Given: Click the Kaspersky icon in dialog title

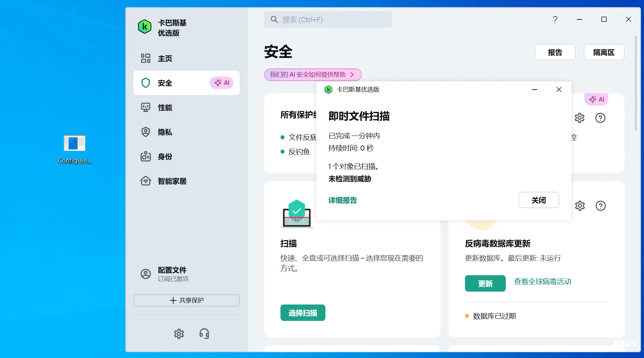Looking at the screenshot, I should coord(328,90).
